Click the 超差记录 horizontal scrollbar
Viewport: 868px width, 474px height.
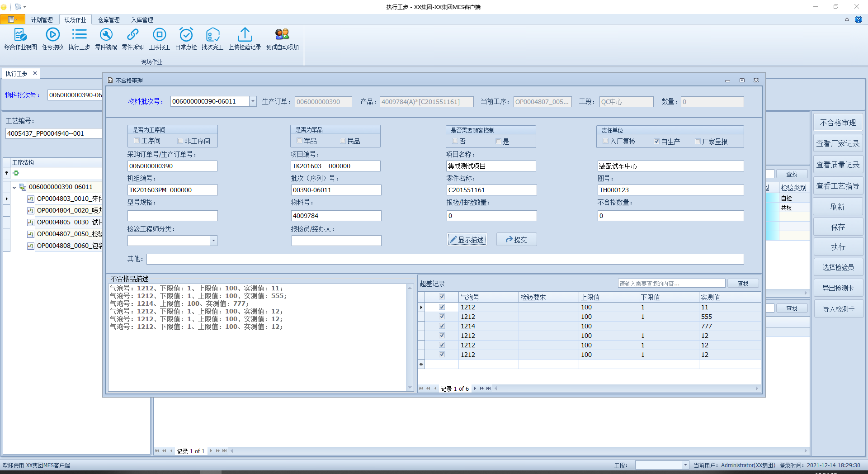(626, 389)
